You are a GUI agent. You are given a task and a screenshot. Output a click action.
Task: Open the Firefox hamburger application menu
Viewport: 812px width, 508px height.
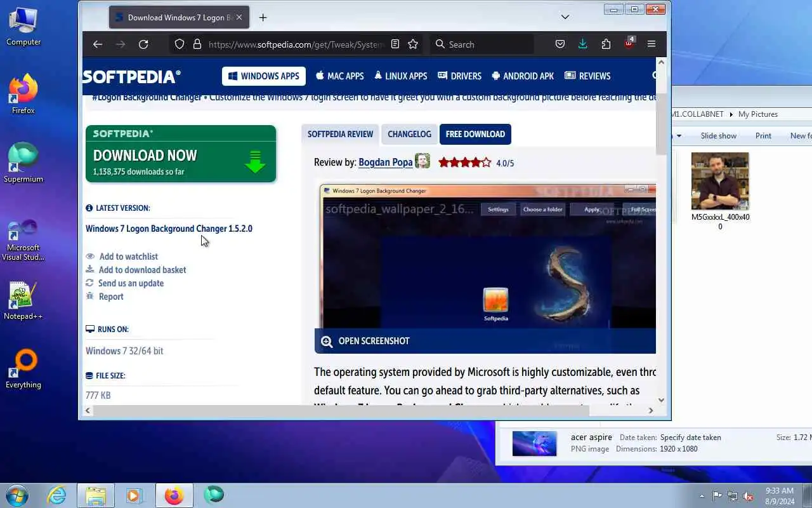point(652,44)
